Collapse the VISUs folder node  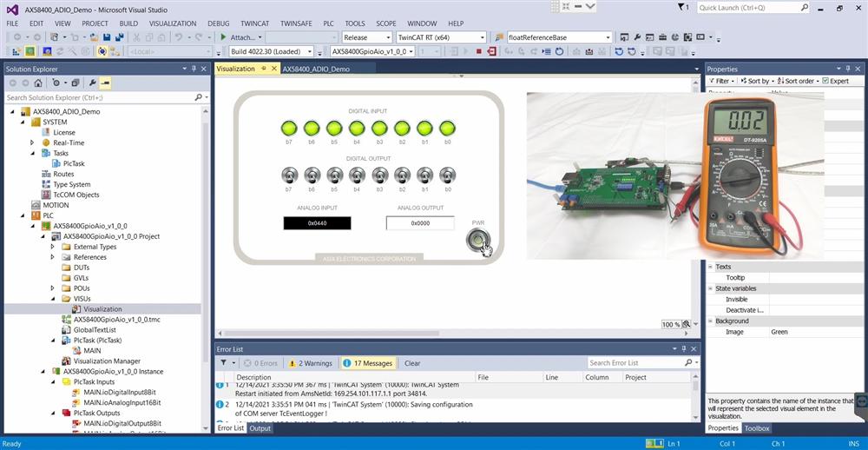click(53, 299)
